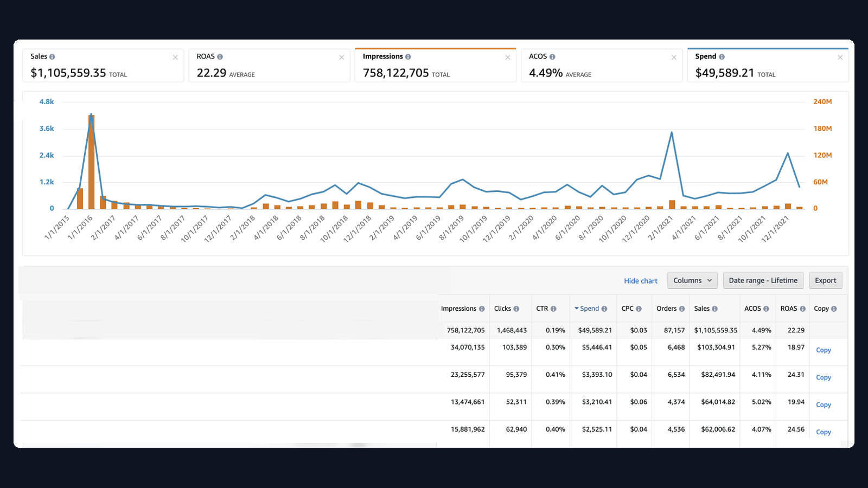Click the info icon beside ACOS card title
Image resolution: width=868 pixels, height=488 pixels.
[552, 56]
